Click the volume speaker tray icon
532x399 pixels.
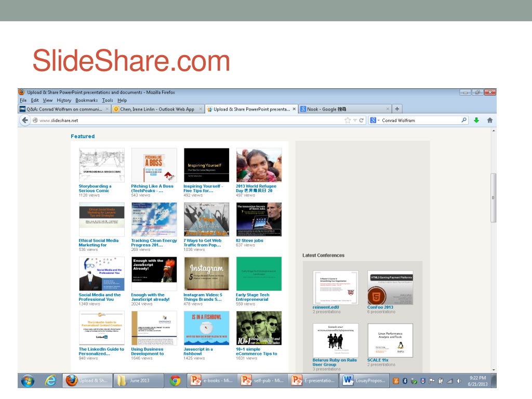pos(459,381)
